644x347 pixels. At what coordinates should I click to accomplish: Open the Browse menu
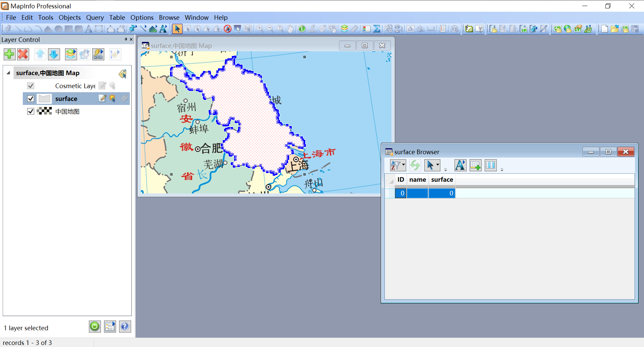click(x=169, y=17)
